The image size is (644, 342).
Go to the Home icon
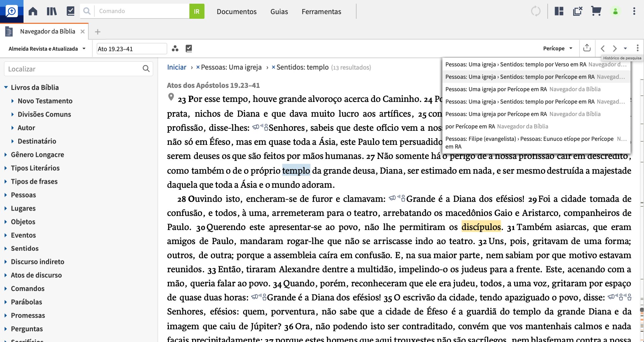33,11
